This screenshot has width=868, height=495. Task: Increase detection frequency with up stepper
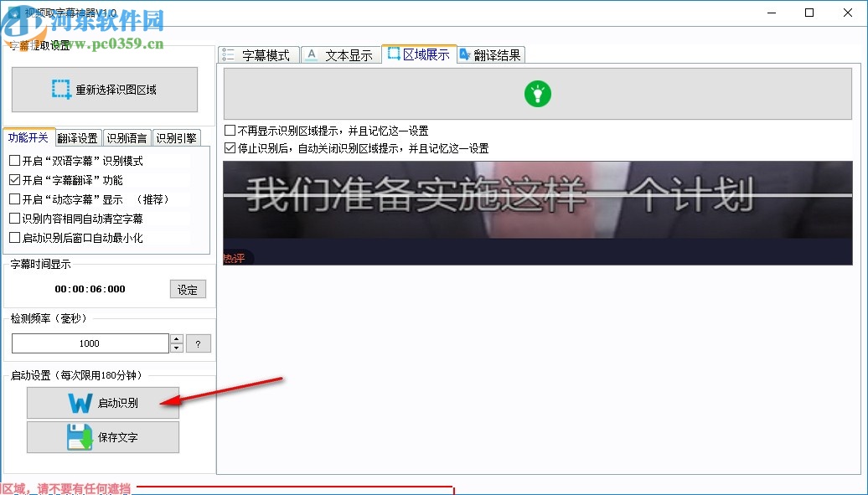coord(177,338)
